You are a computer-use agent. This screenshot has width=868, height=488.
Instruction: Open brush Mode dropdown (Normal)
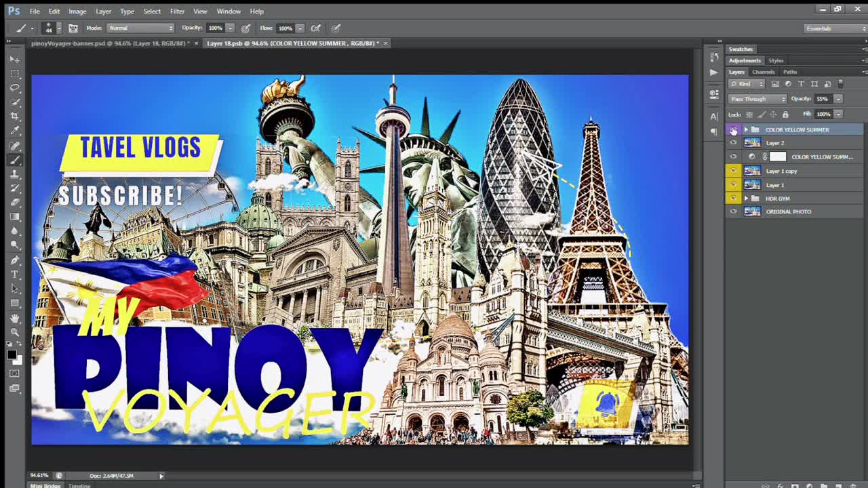[x=140, y=28]
